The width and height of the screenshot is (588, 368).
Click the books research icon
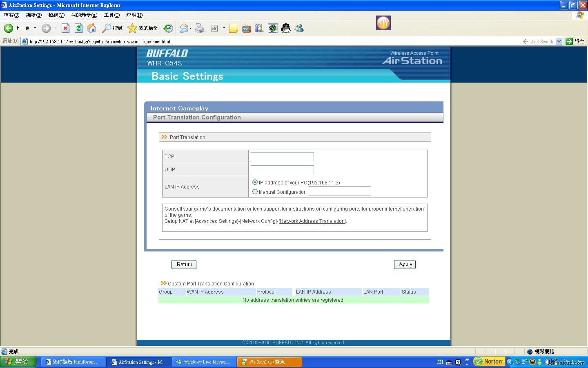pyautogui.click(x=259, y=28)
